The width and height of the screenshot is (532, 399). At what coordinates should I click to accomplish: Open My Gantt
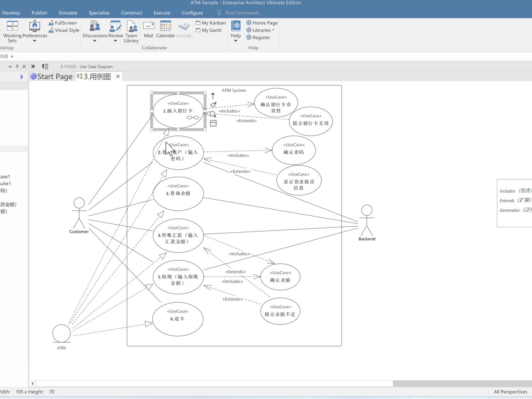209,30
